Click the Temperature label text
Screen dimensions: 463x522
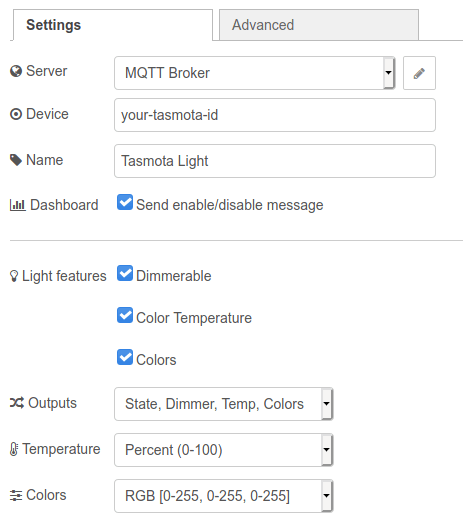point(61,449)
